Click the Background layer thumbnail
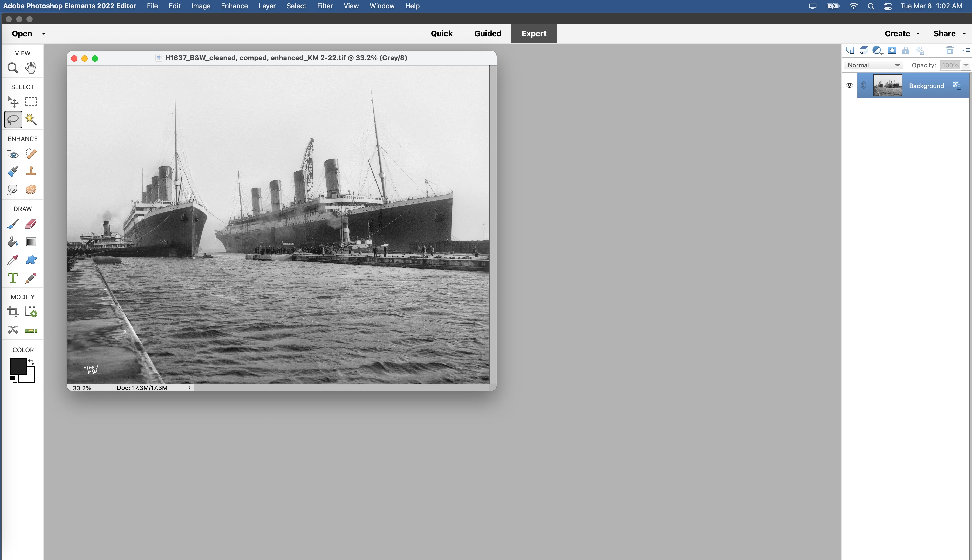Screen dimensions: 972x560 click(x=887, y=85)
